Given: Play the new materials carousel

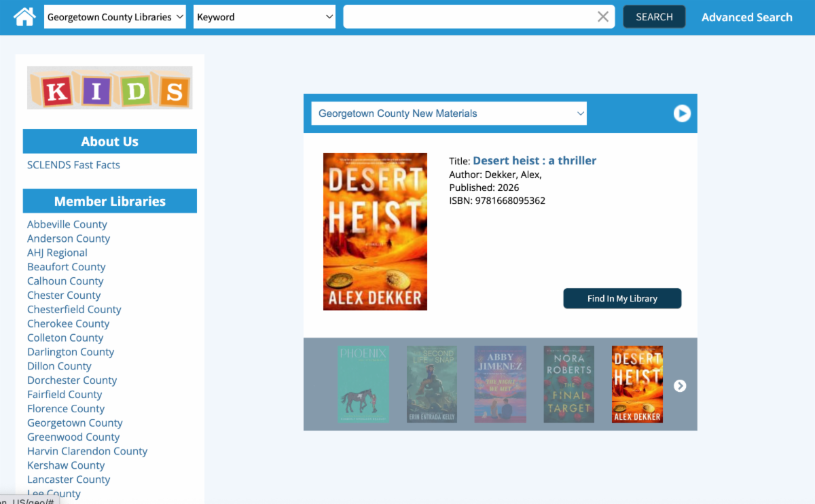Looking at the screenshot, I should pos(682,113).
